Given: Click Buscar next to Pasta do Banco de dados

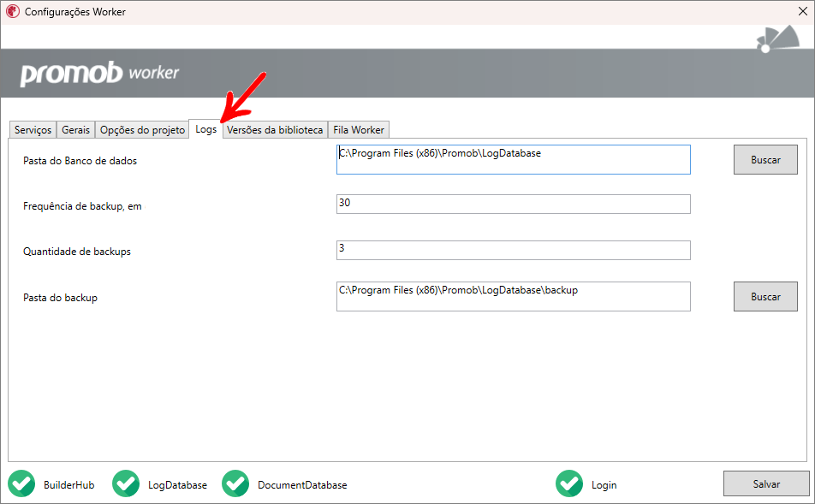Looking at the screenshot, I should 765,159.
